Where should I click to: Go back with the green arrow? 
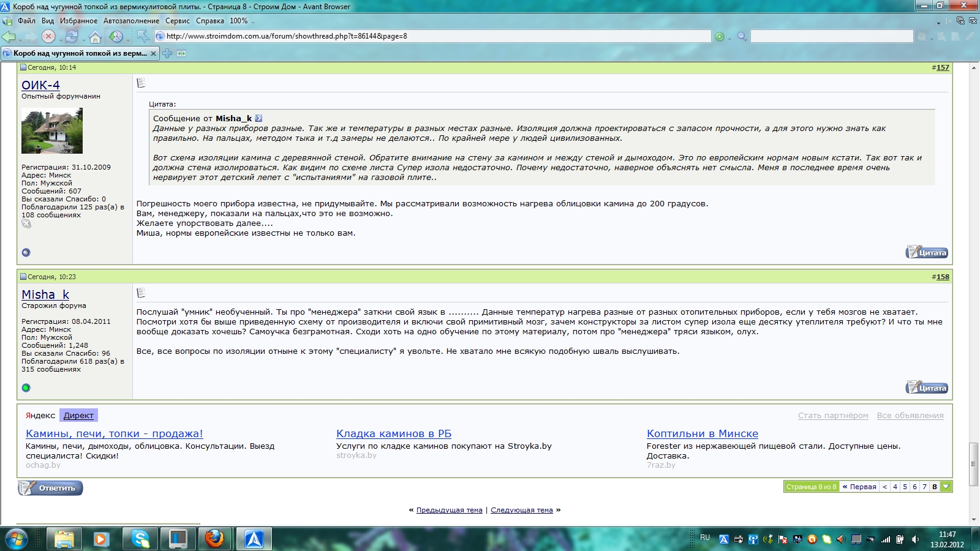(9, 37)
